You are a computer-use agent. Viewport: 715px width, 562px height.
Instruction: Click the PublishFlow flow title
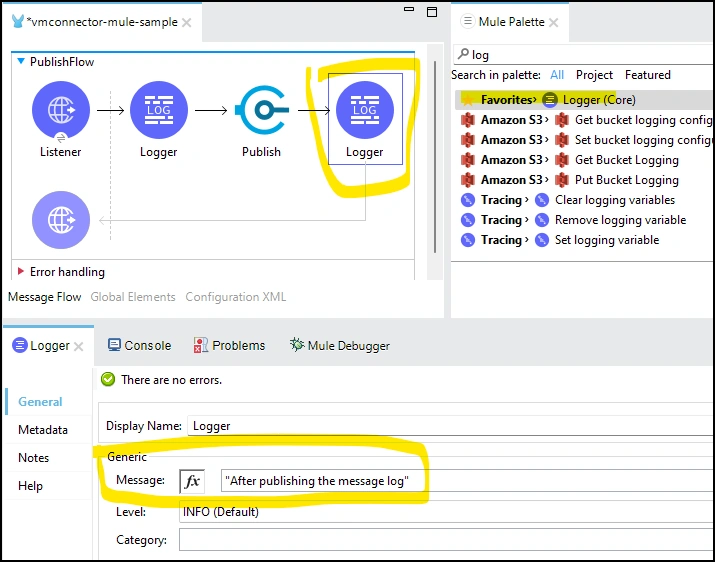pos(62,62)
